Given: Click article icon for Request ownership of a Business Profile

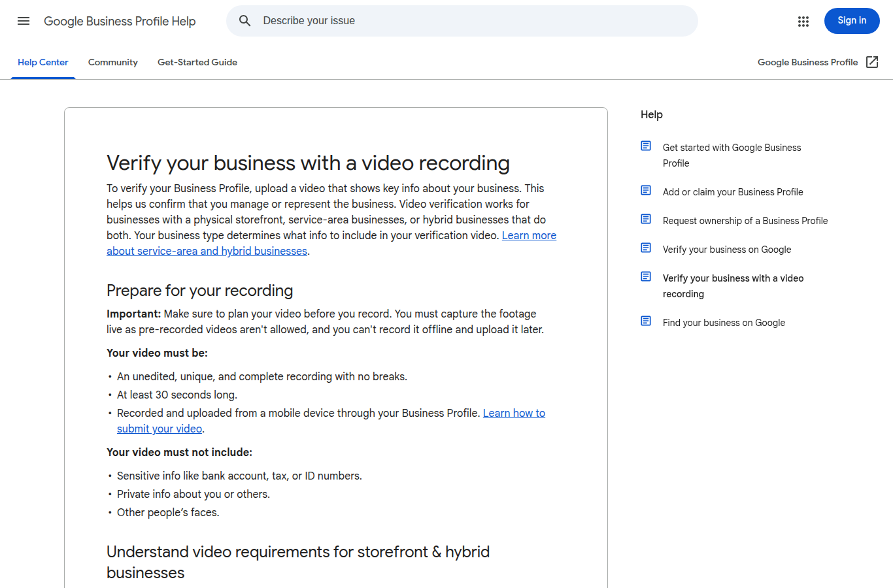Looking at the screenshot, I should click(646, 219).
